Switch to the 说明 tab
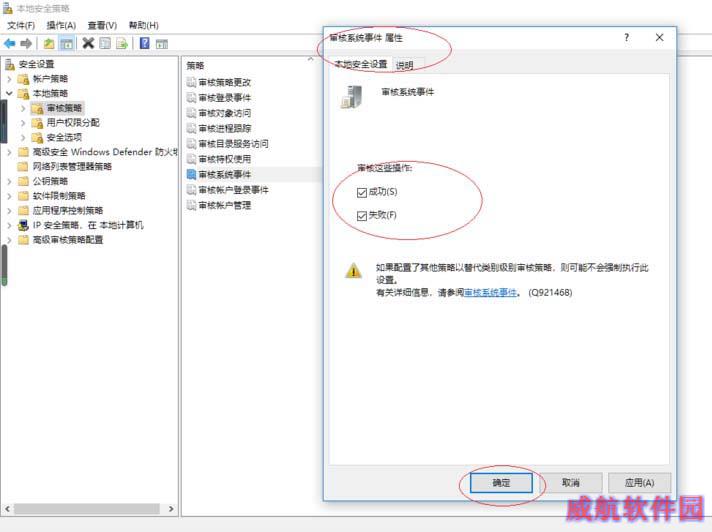This screenshot has height=532, width=712. pos(405,65)
